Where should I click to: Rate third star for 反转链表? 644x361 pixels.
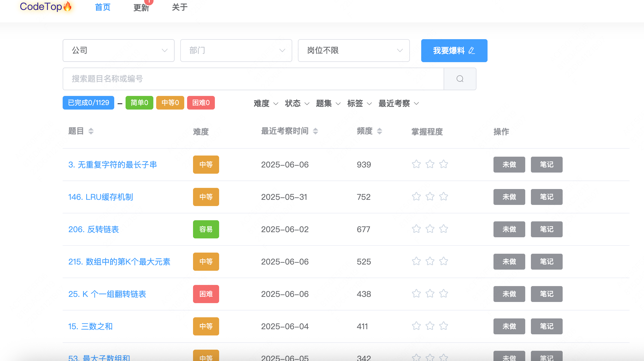click(x=444, y=229)
